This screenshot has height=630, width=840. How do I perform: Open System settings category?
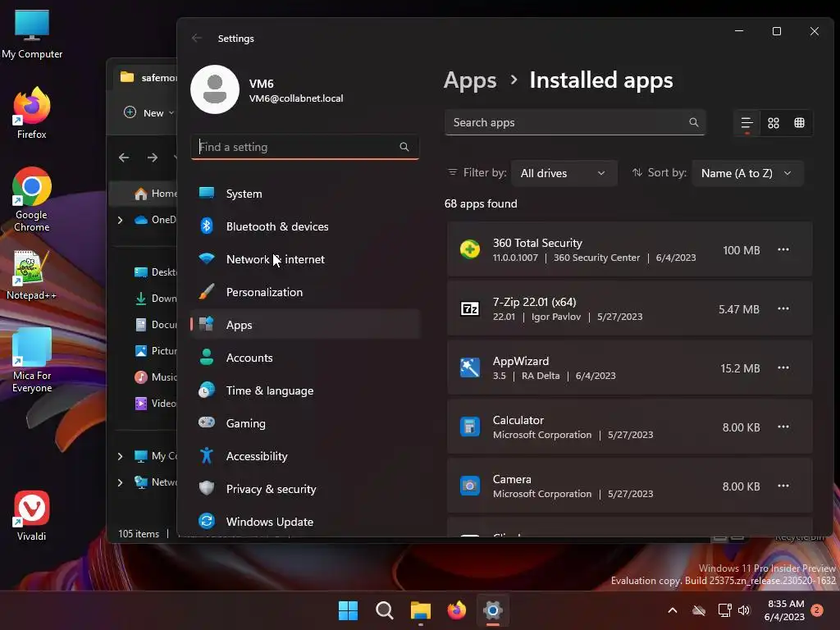(x=305, y=194)
